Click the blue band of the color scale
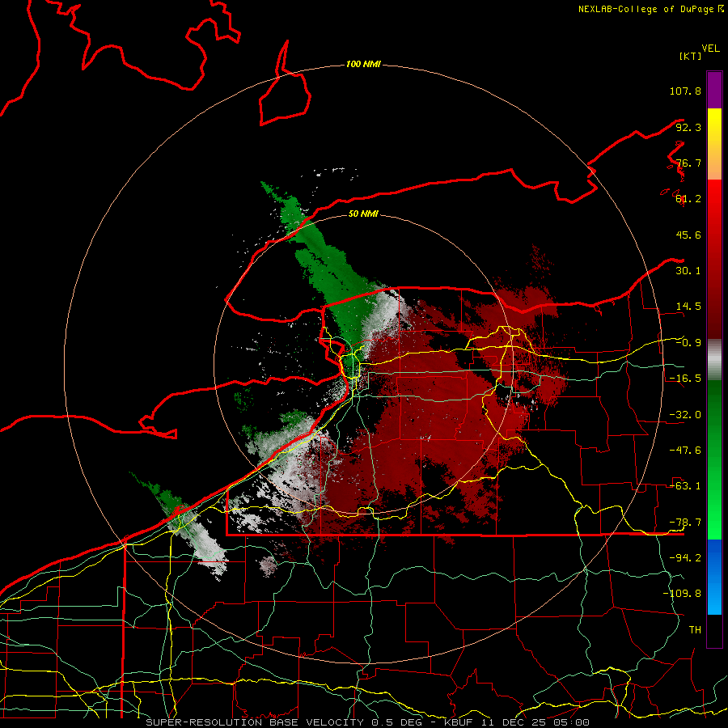Viewport: 728px width, 728px height. coord(714,577)
